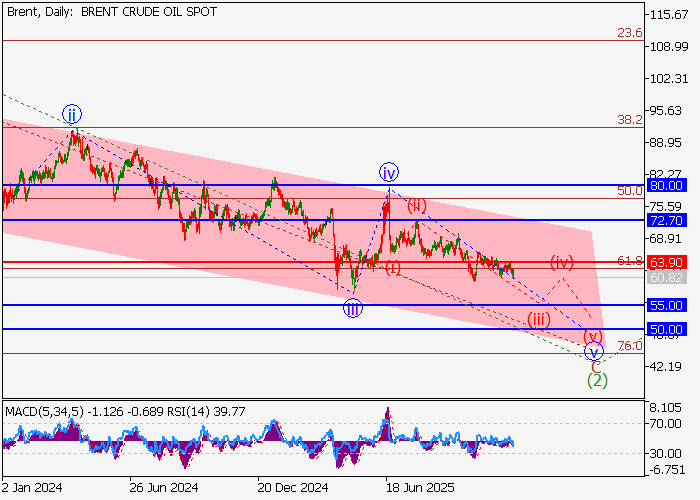Select the red (iv) projected wave label
Viewport: 700px width, 500px height.
pos(562,262)
